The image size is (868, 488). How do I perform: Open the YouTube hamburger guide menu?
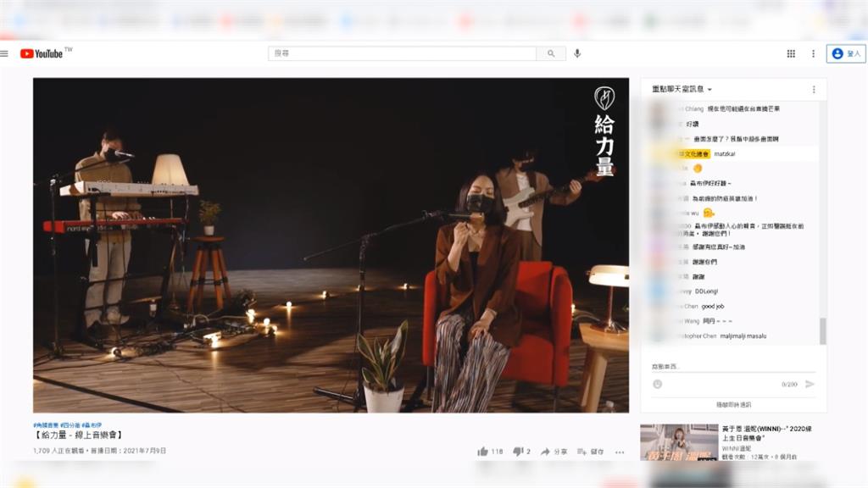click(x=5, y=53)
